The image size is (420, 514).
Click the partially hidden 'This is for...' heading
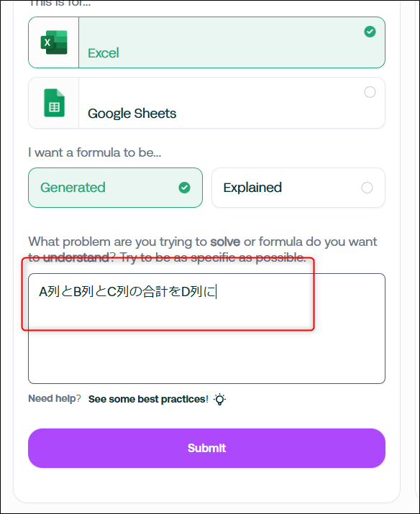[60, 4]
